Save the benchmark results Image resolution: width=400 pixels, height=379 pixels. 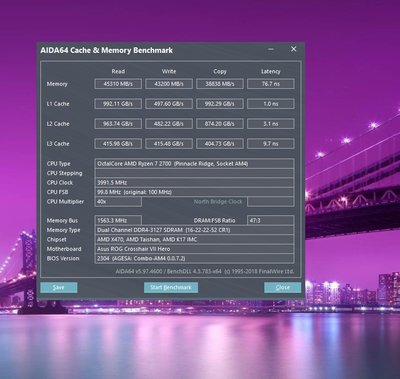pos(59,287)
